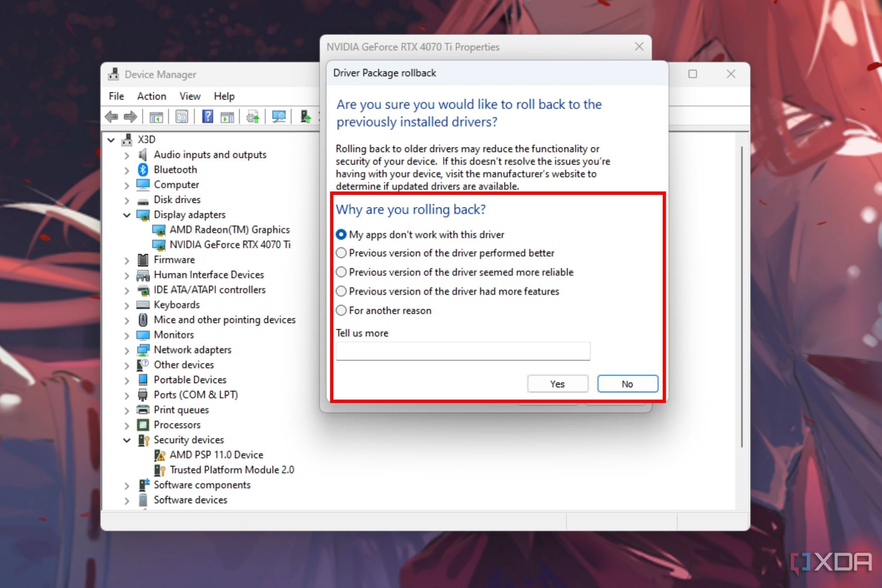Click the Security devices key icon
Screen dimensions: 882x588
pyautogui.click(x=143, y=440)
